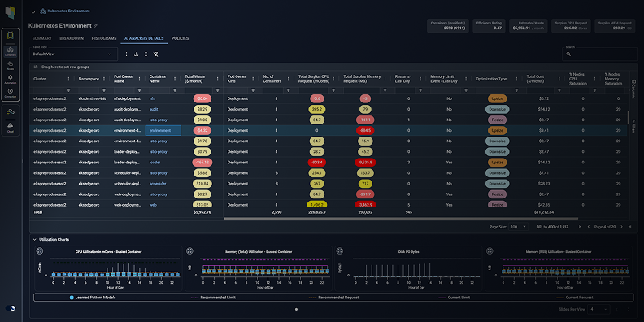Open the Automation gear in sidebar

click(11, 79)
